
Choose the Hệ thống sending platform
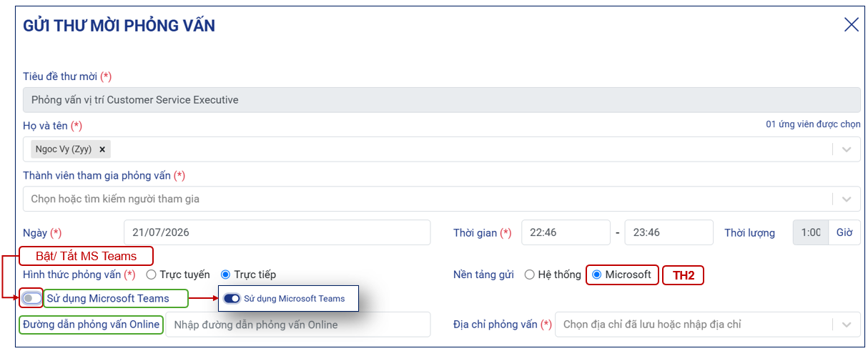pyautogui.click(x=530, y=275)
